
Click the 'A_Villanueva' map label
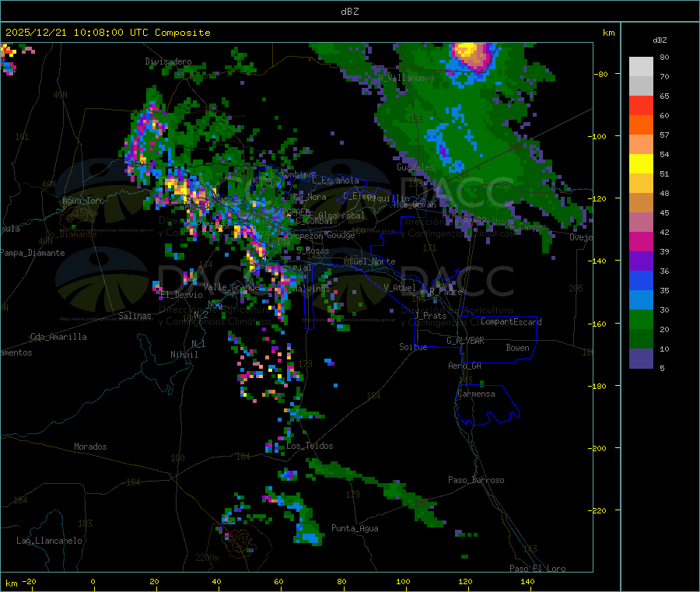coord(406,78)
